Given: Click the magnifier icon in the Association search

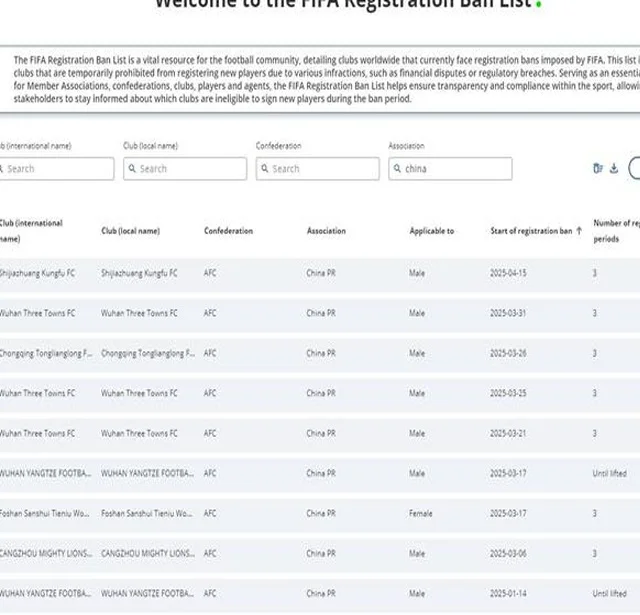Looking at the screenshot, I should pyautogui.click(x=397, y=168).
